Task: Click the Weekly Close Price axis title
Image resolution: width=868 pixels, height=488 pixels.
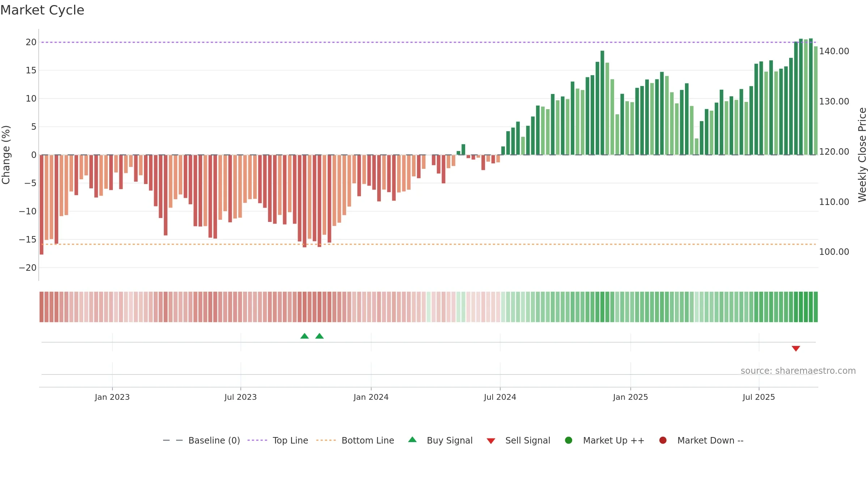Action: (x=862, y=155)
